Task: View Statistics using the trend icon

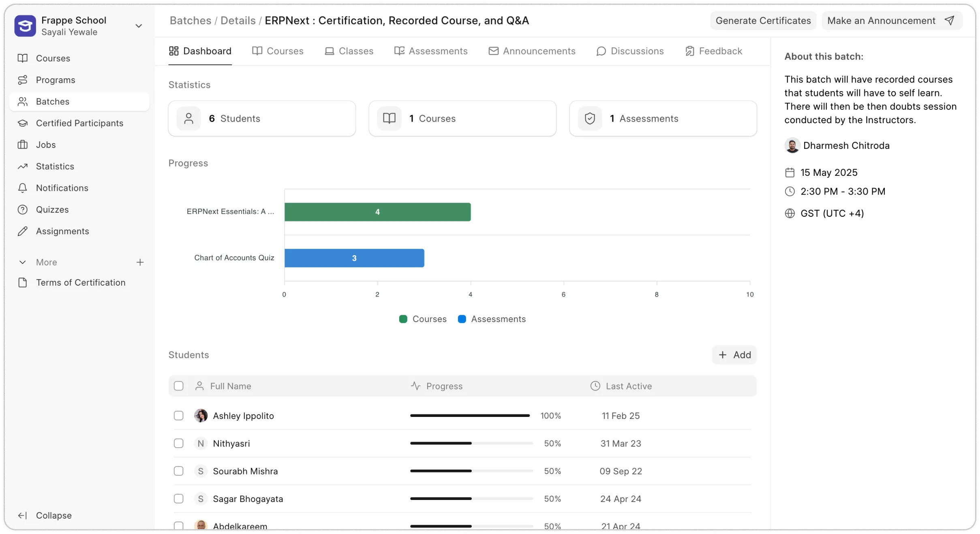Action: point(23,166)
